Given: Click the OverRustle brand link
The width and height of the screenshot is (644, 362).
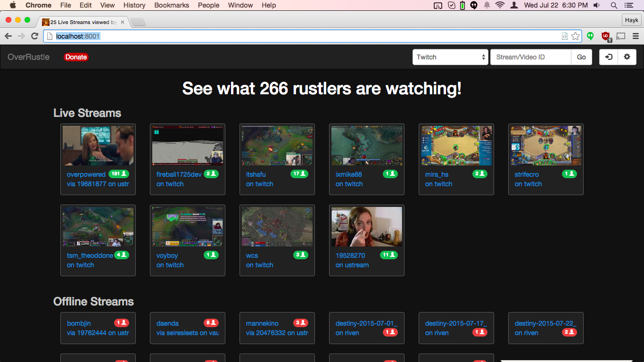Looking at the screenshot, I should pos(28,57).
